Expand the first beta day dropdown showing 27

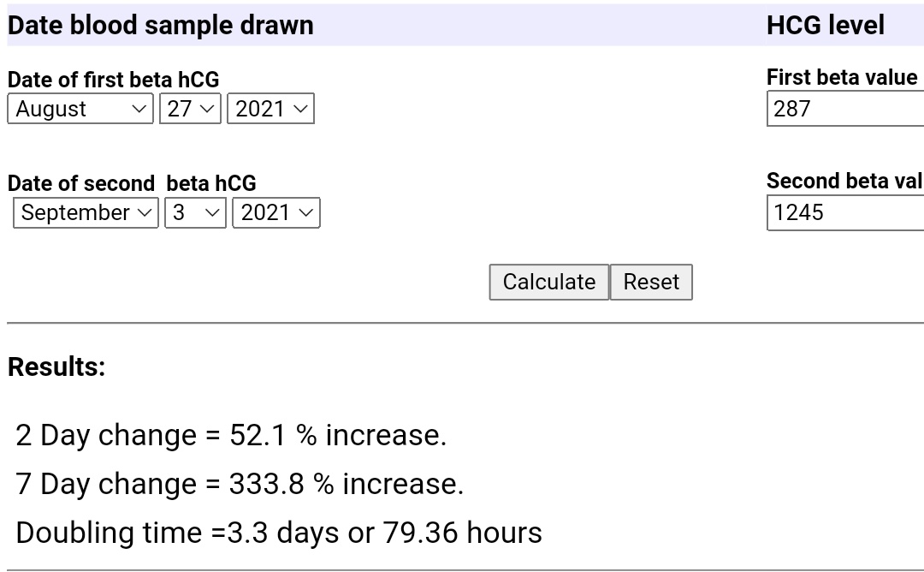click(x=190, y=109)
